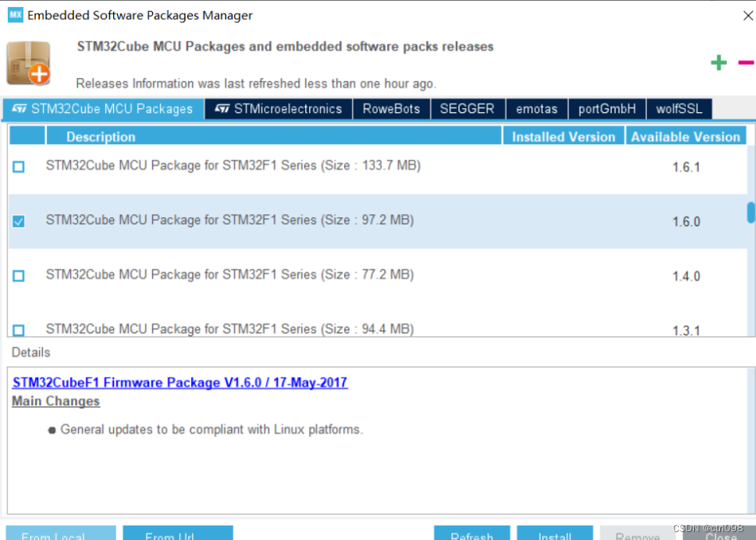756x540 pixels.
Task: Select the SEGGER tab
Action: (467, 109)
